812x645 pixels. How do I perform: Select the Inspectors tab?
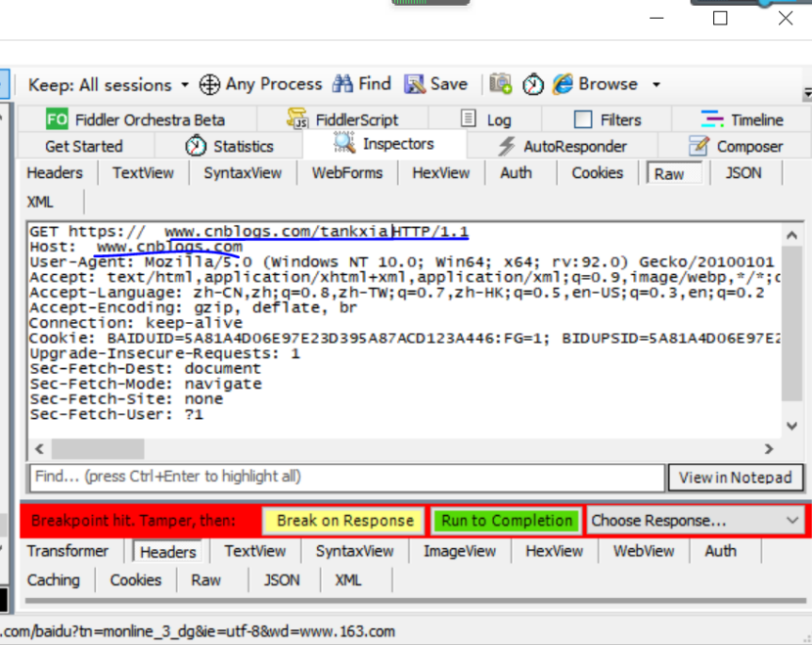tap(384, 144)
